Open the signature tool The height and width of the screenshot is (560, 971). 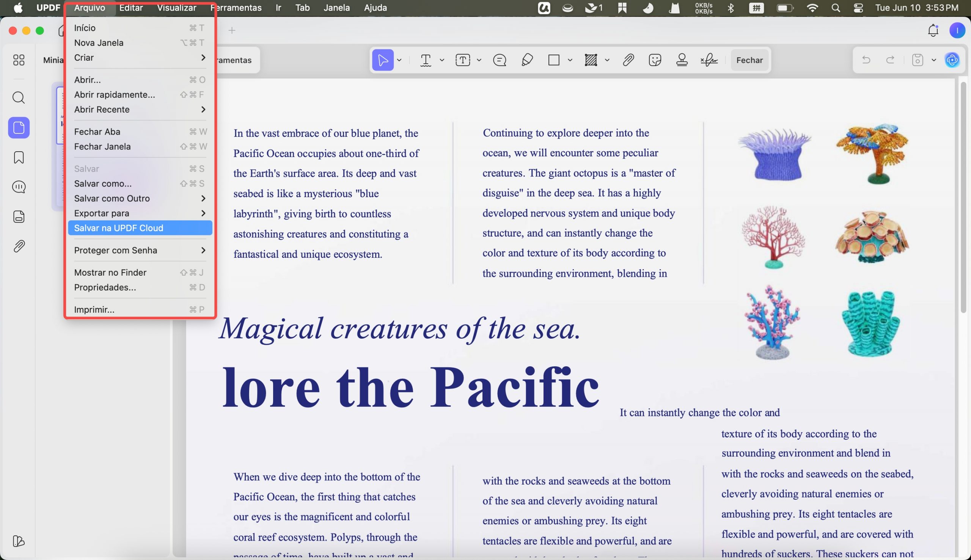point(709,60)
